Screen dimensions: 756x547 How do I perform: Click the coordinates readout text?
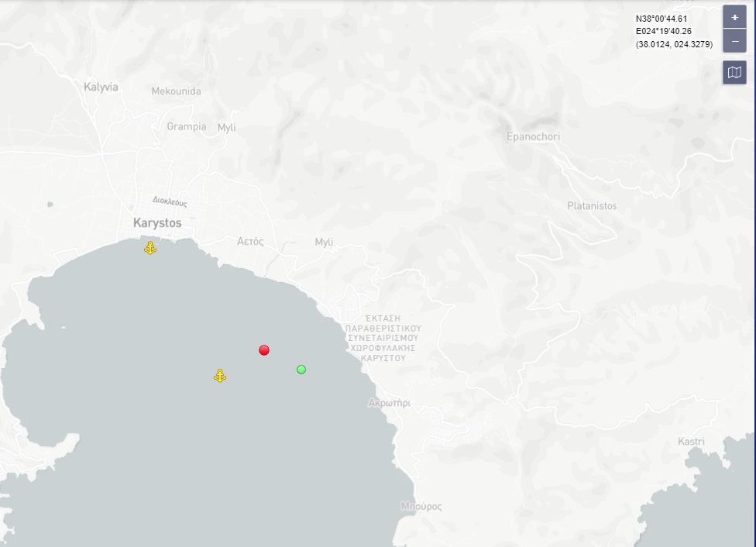673,31
